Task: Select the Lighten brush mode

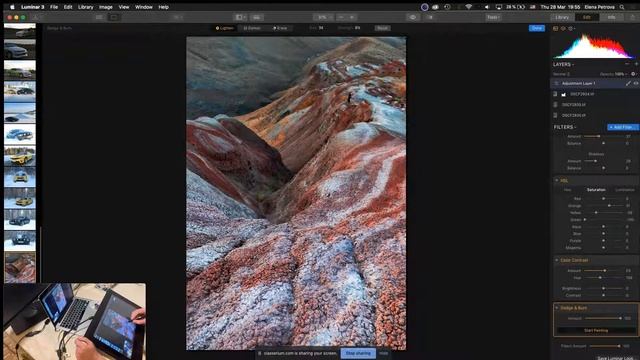Action: coord(224,28)
